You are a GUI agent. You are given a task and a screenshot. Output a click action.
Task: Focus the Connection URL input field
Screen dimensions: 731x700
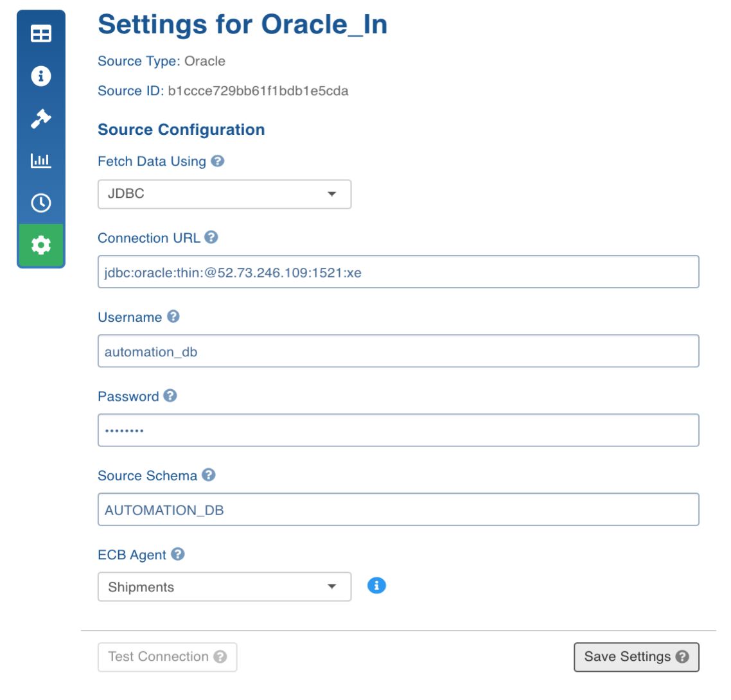398,272
